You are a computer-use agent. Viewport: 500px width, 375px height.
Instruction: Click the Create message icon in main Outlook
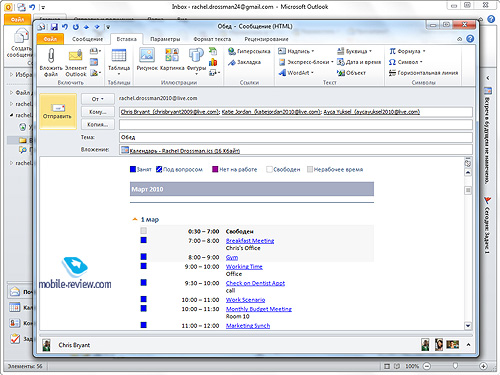(21, 36)
